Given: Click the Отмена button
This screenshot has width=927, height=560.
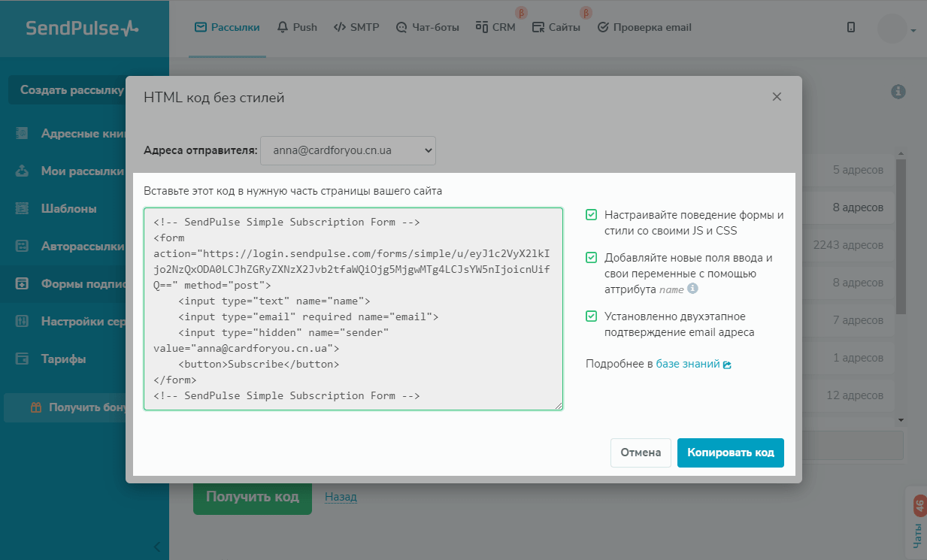Looking at the screenshot, I should (640, 453).
